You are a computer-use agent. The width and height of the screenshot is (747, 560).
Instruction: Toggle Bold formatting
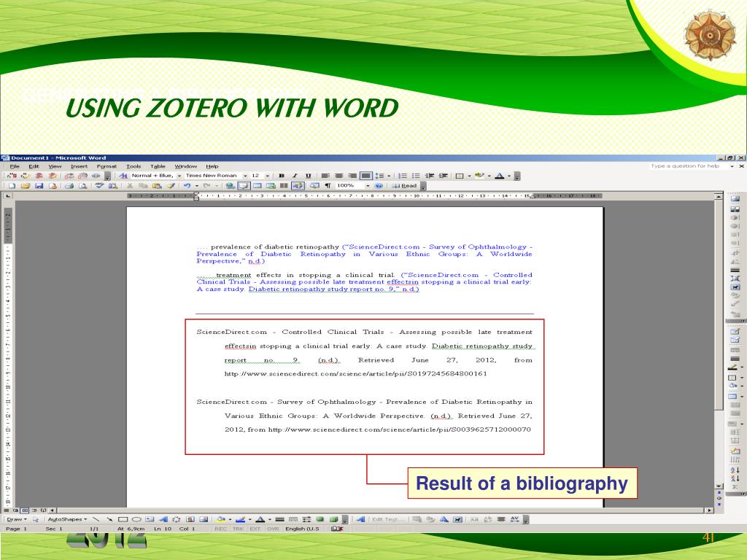[x=282, y=176]
